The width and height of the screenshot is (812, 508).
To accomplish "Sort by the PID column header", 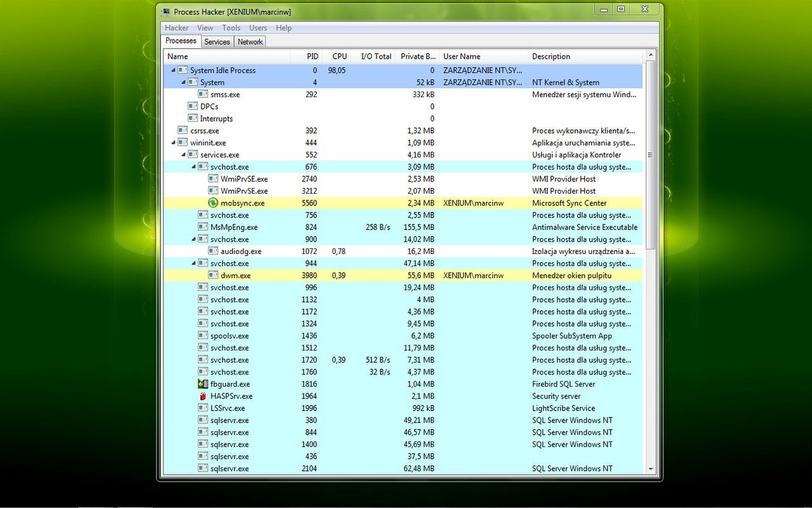I will (x=306, y=57).
